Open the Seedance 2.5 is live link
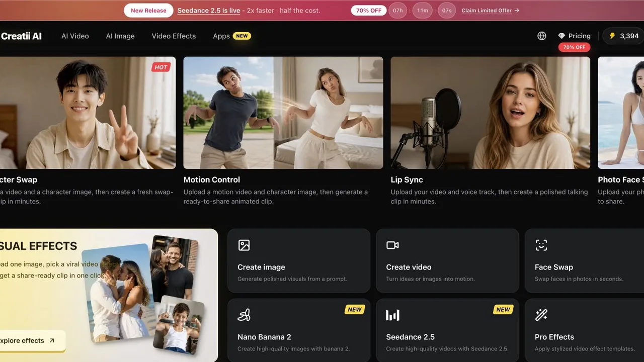The width and height of the screenshot is (644, 362). 209,11
